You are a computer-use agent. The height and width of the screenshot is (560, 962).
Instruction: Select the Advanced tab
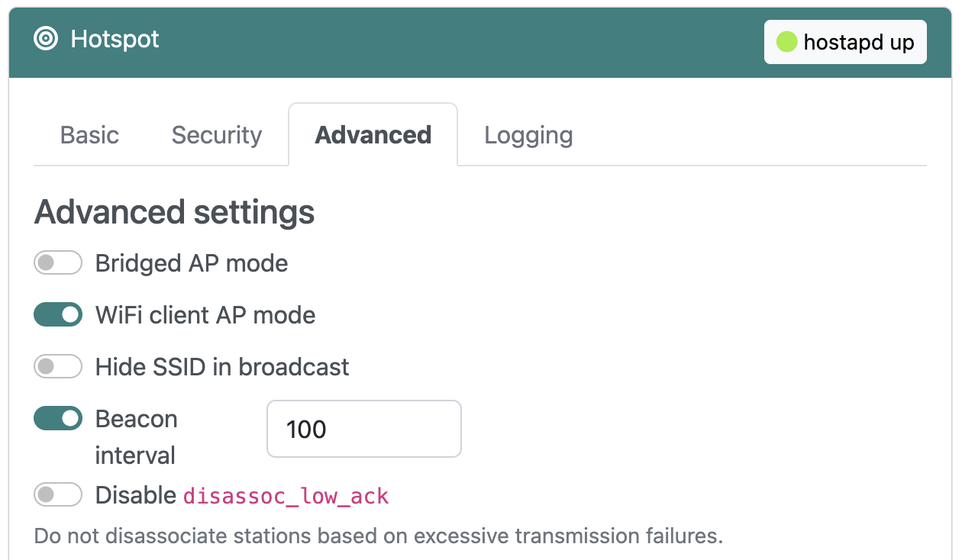(373, 135)
